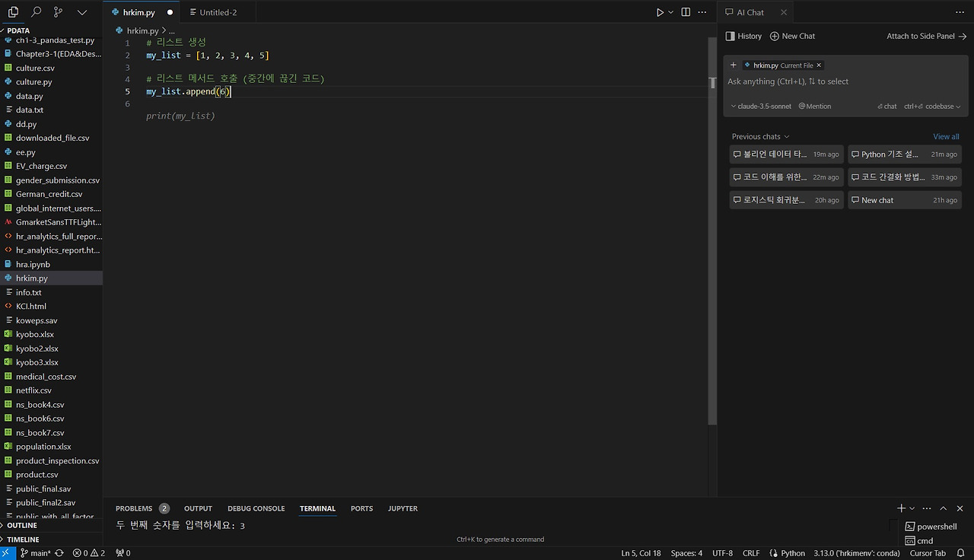
Task: Open the new terminal launch profile dropdown
Action: click(912, 508)
